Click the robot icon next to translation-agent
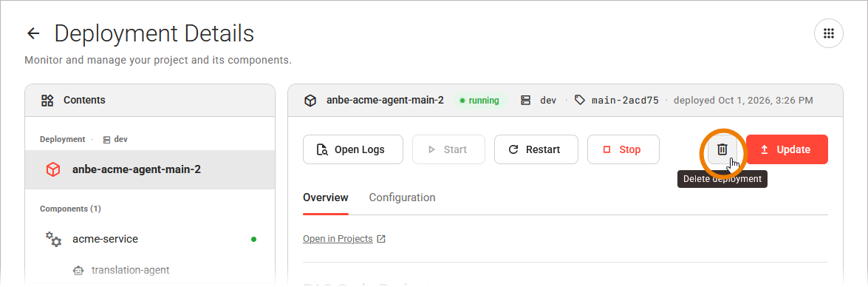 (x=78, y=271)
